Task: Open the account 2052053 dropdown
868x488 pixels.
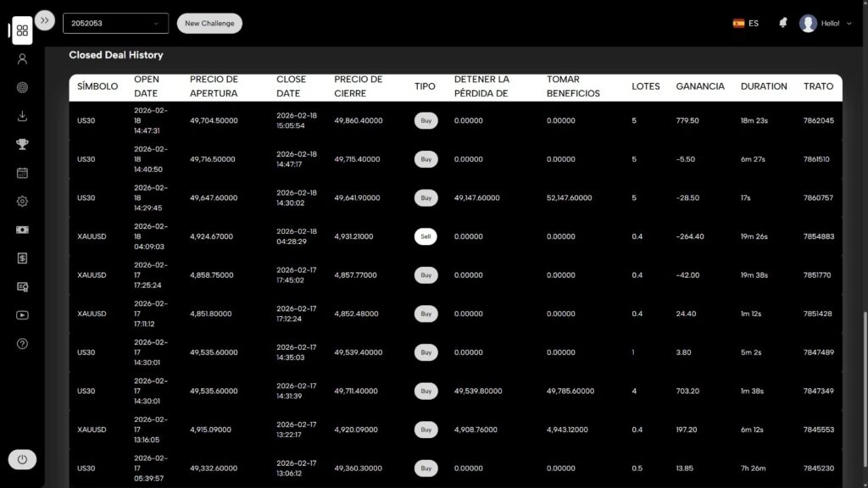Action: [x=115, y=24]
